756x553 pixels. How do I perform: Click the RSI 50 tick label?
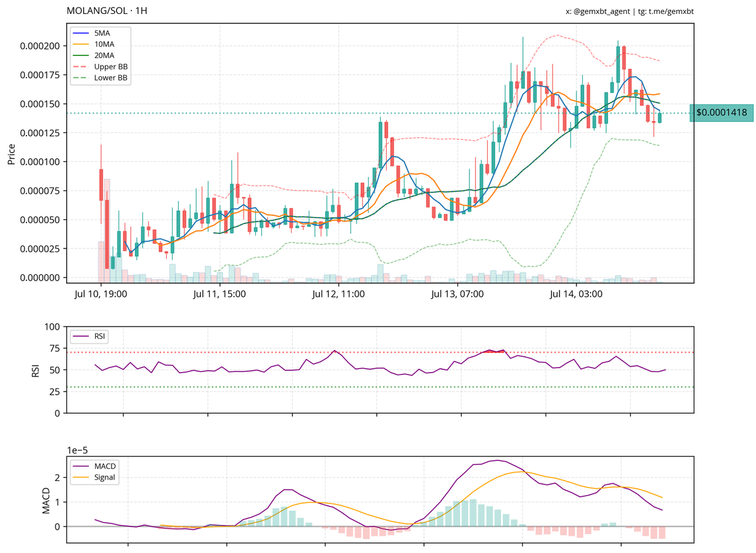coord(54,370)
